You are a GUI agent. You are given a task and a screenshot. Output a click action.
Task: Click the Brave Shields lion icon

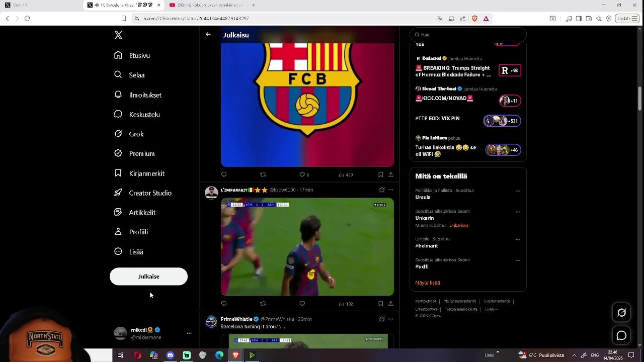click(474, 19)
